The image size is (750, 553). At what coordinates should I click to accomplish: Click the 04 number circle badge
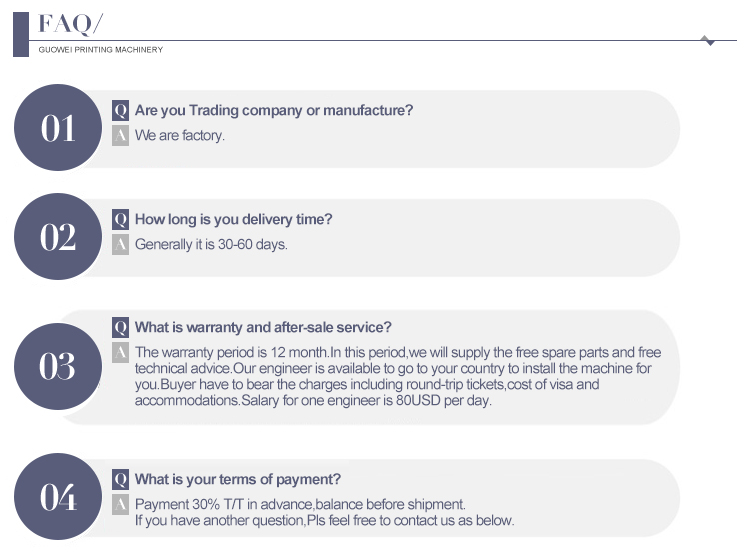point(58,497)
